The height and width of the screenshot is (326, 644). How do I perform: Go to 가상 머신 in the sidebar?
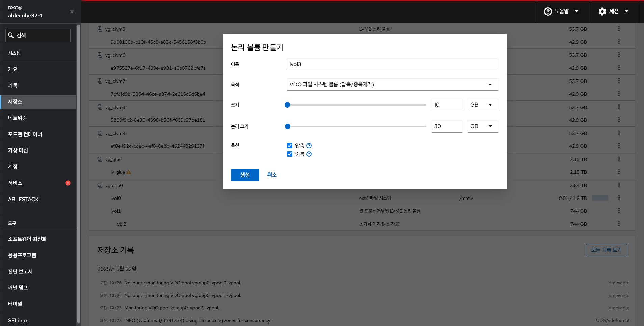click(18, 150)
